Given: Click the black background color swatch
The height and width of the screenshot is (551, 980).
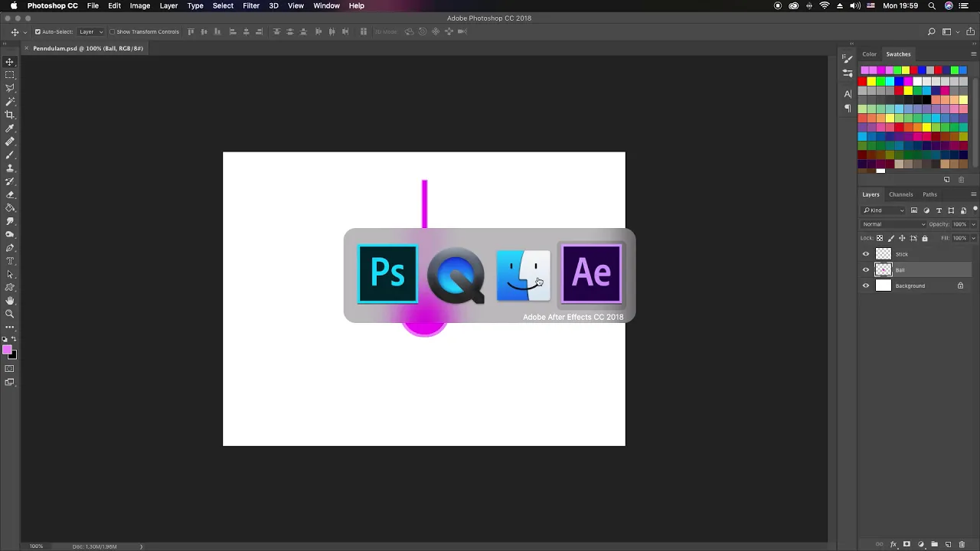Looking at the screenshot, I should tap(12, 355).
